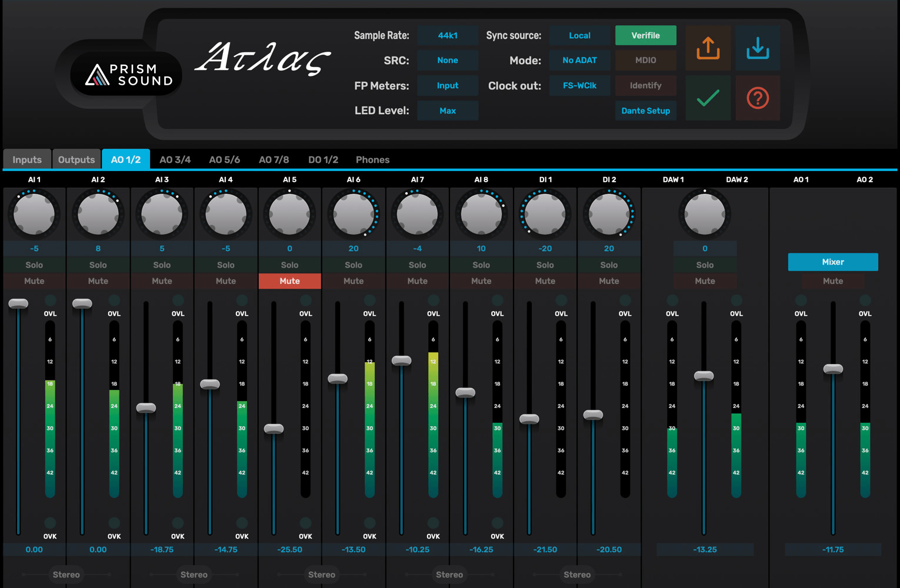Click the blue download/import settings icon
This screenshot has width=900, height=588.
coord(758,48)
